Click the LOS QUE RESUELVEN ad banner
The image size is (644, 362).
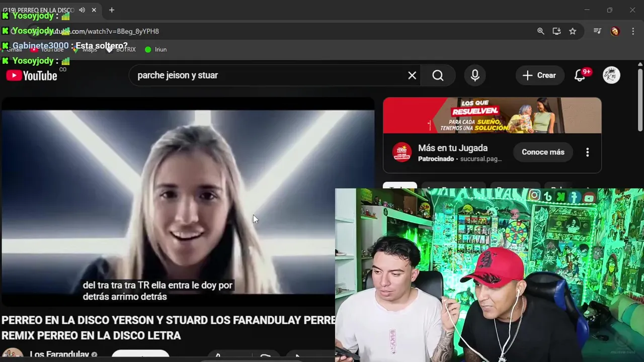[492, 116]
